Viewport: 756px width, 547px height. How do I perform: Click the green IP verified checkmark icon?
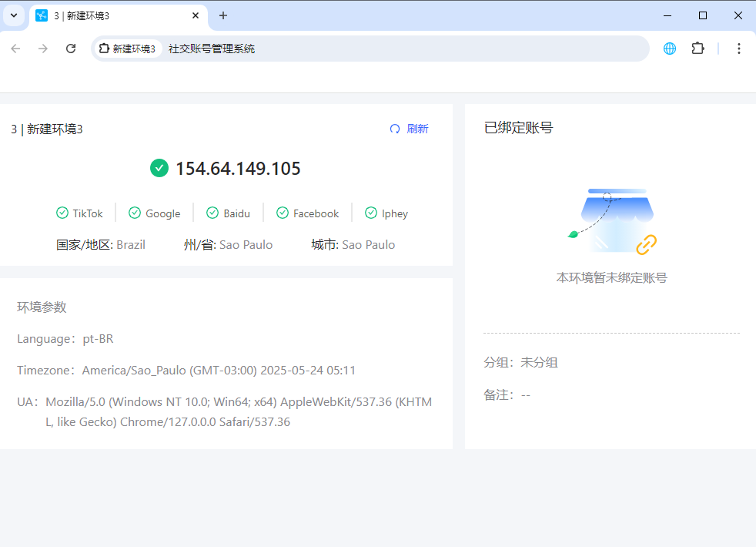click(159, 168)
